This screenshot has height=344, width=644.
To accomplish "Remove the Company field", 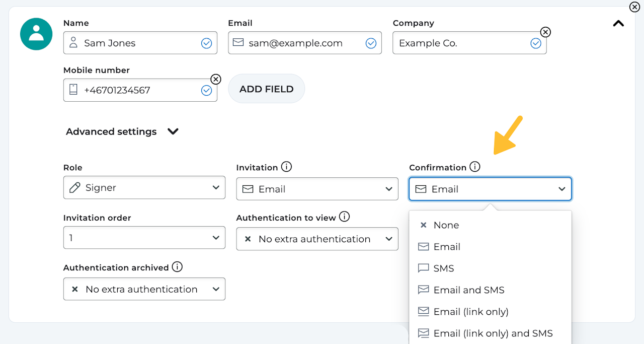I will 545,32.
